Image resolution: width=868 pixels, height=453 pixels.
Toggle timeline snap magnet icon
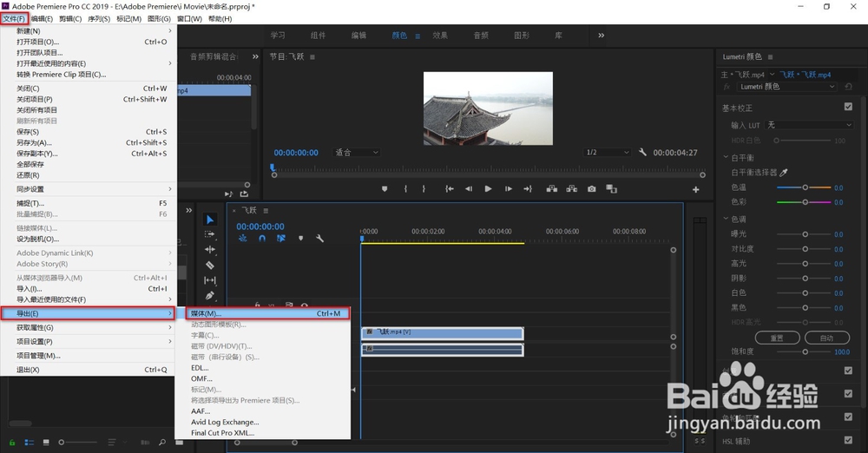click(262, 238)
